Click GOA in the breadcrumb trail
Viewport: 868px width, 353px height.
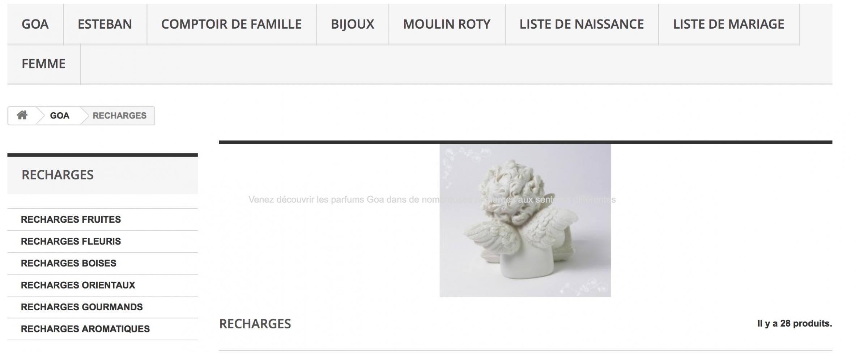click(x=60, y=116)
